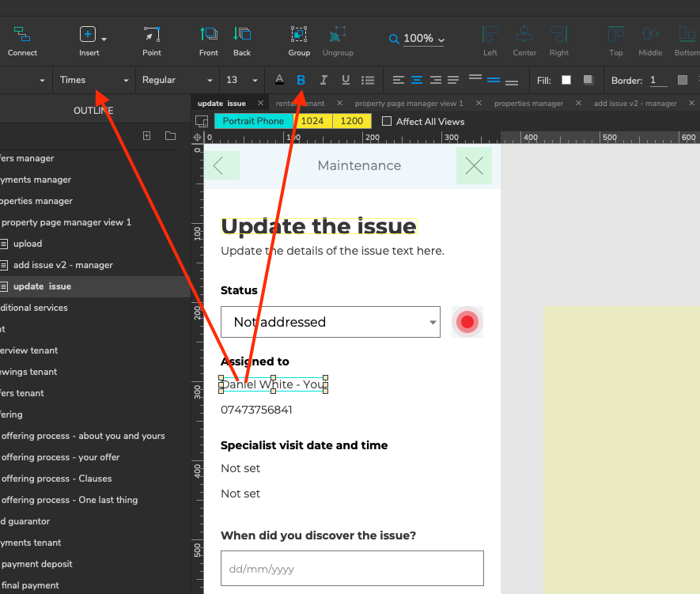This screenshot has height=594, width=700.
Task: Select offering process - your offer page
Action: pyautogui.click(x=60, y=457)
